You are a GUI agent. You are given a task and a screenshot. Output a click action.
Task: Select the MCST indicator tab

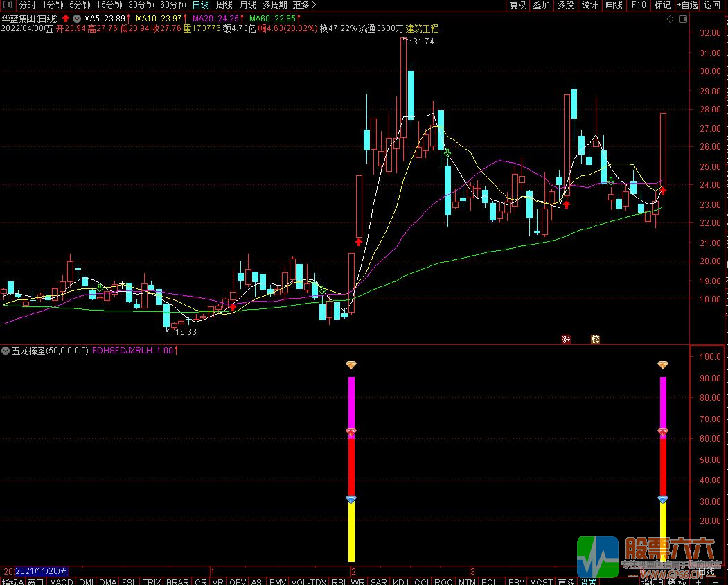[541, 582]
